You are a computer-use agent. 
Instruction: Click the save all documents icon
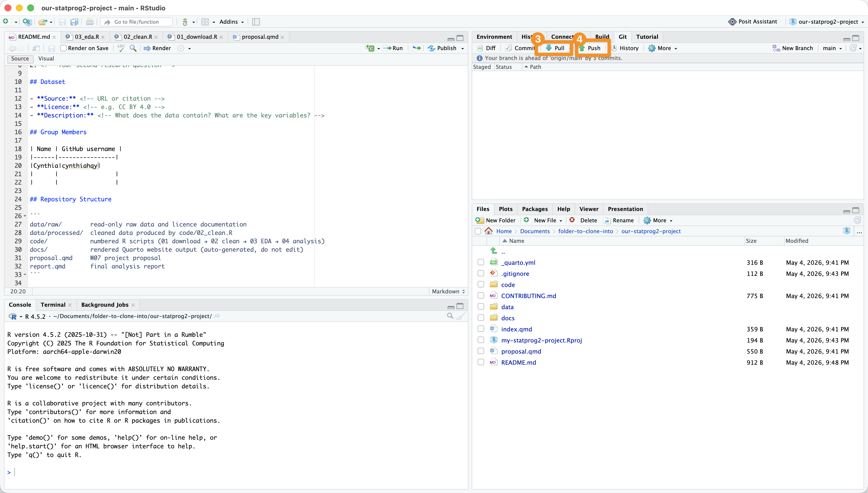pyautogui.click(x=74, y=22)
